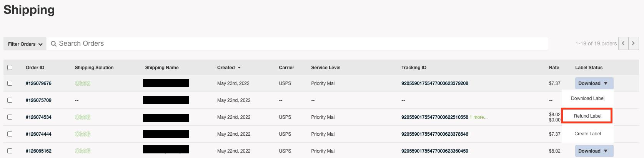Image resolution: width=644 pixels, height=158 pixels.
Task: Open the Filter Orders dropdown
Action: tap(25, 44)
